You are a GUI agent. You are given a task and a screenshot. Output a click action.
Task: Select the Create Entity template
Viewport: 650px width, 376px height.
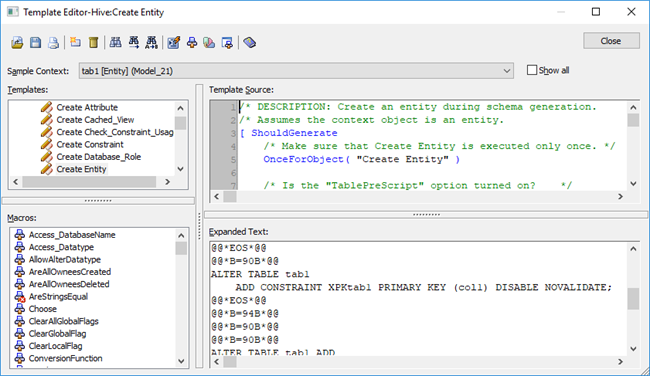coord(81,169)
